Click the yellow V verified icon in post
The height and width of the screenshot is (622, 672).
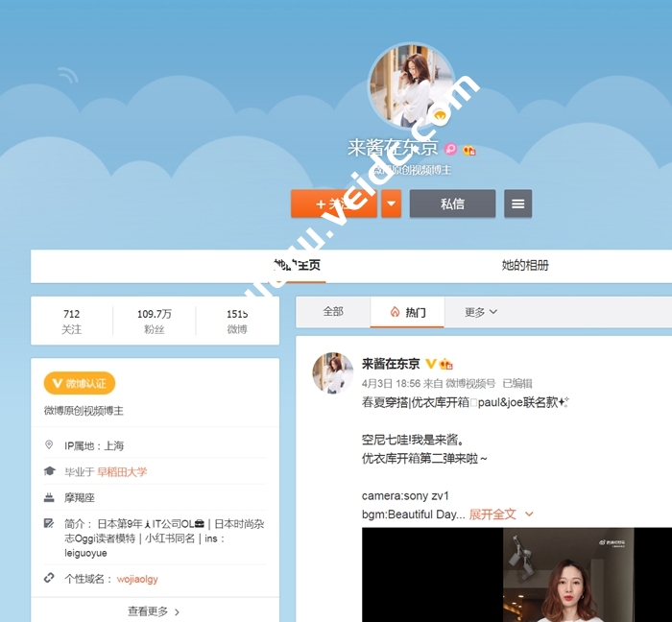pyautogui.click(x=430, y=364)
